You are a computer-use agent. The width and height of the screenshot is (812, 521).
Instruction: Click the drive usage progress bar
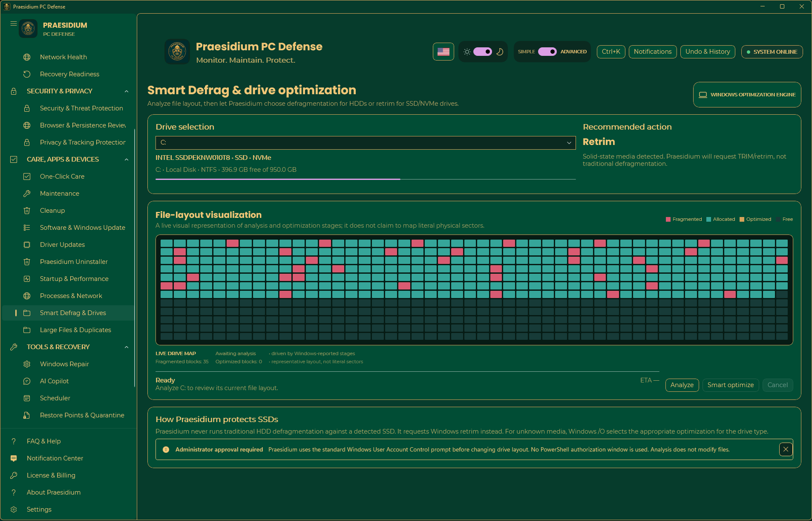tap(366, 179)
